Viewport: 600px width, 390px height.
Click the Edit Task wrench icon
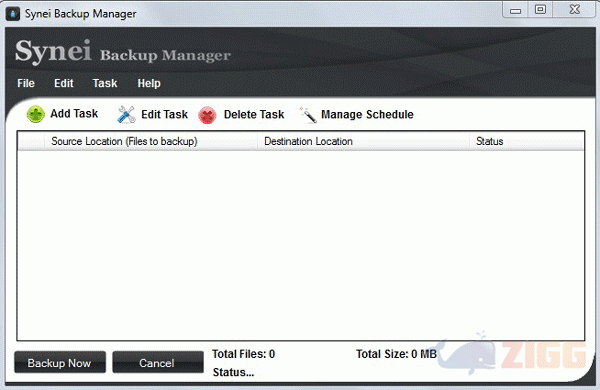click(126, 114)
